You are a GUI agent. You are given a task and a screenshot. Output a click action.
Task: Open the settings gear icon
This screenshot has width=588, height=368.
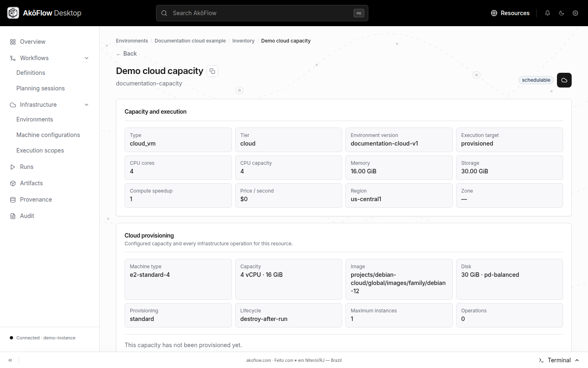pyautogui.click(x=575, y=13)
